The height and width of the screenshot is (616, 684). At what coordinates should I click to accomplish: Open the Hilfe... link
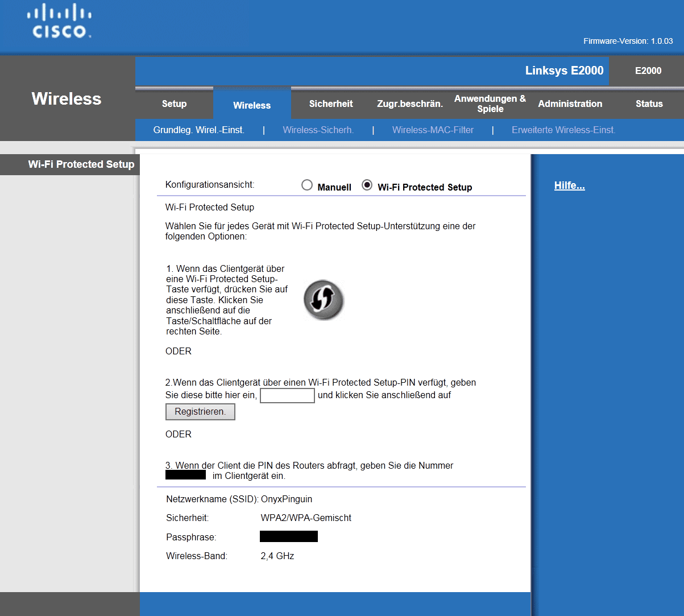[x=569, y=185]
